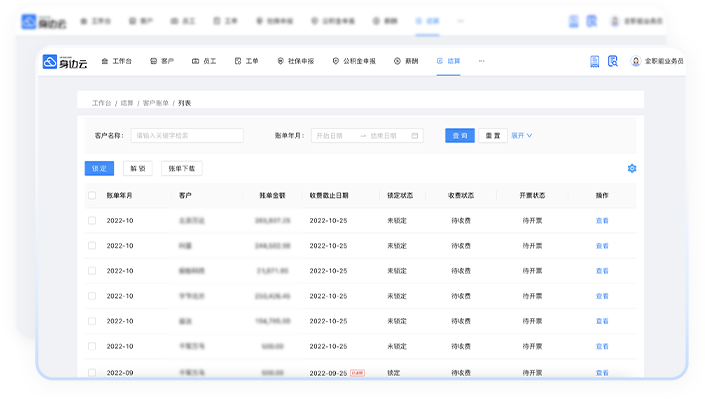Open the bill document icon beside the search icon

tap(594, 61)
